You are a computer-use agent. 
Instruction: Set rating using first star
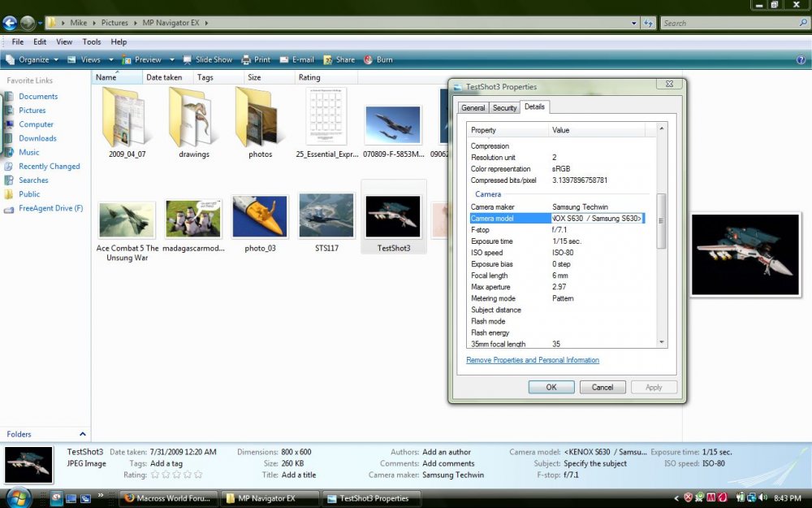click(x=154, y=475)
